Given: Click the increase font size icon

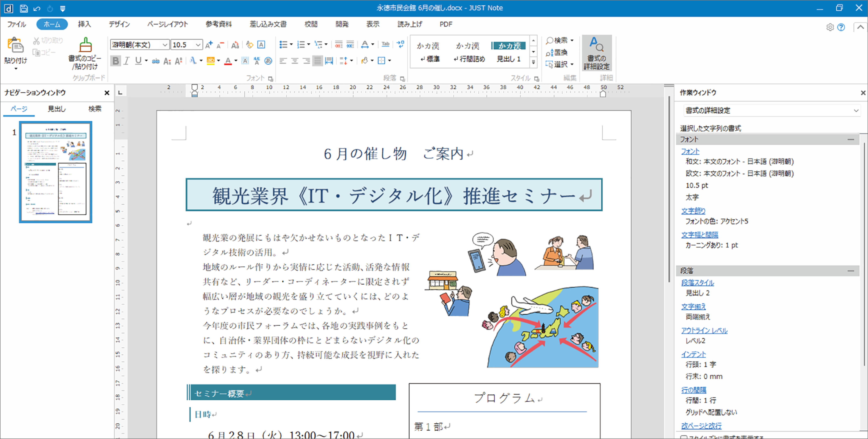Looking at the screenshot, I should (209, 44).
